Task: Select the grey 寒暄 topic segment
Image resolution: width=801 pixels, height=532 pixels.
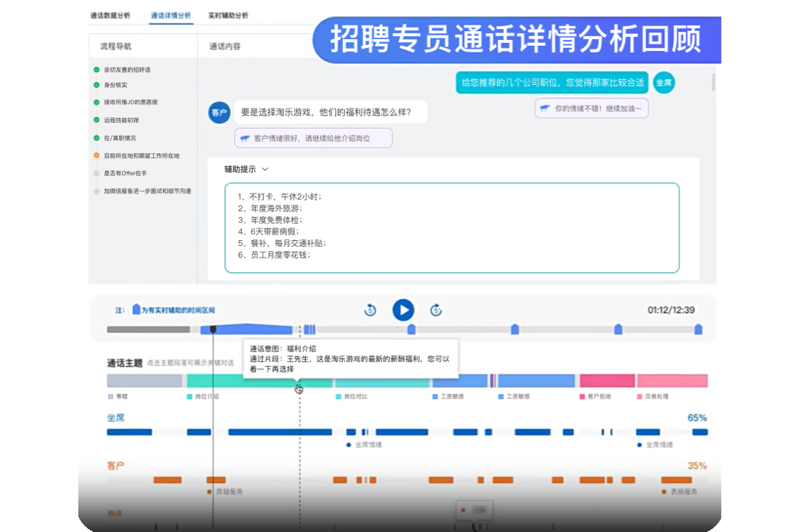Action: click(145, 381)
